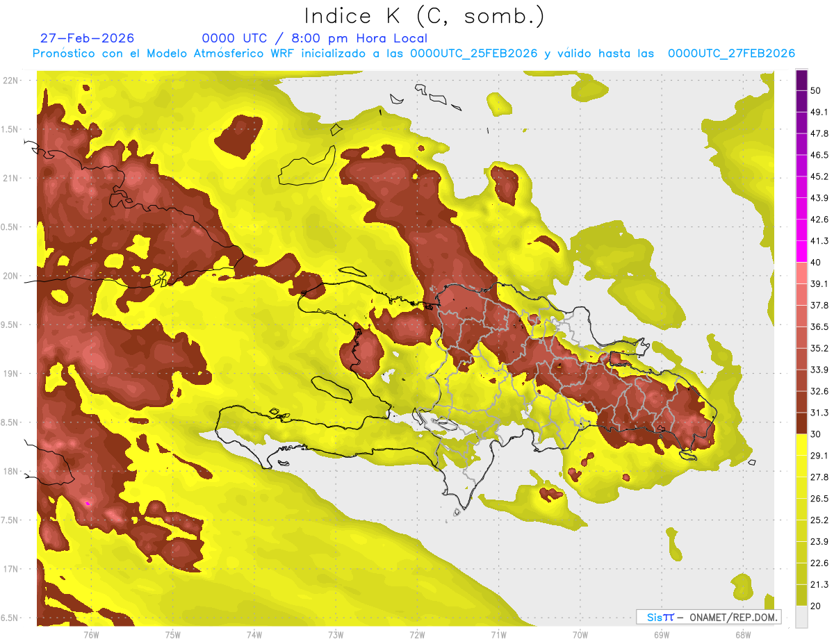Click the '18N' latitude axis label

click(10, 472)
